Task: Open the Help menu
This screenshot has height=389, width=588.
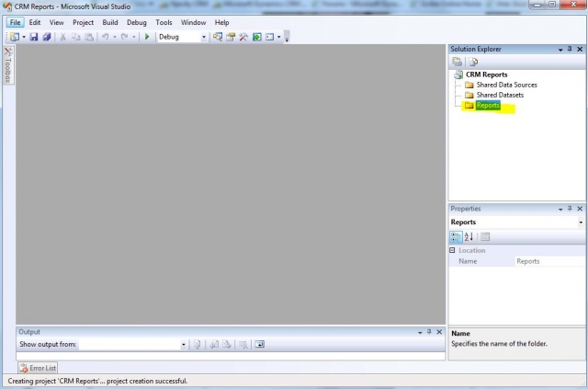Action: pos(222,22)
